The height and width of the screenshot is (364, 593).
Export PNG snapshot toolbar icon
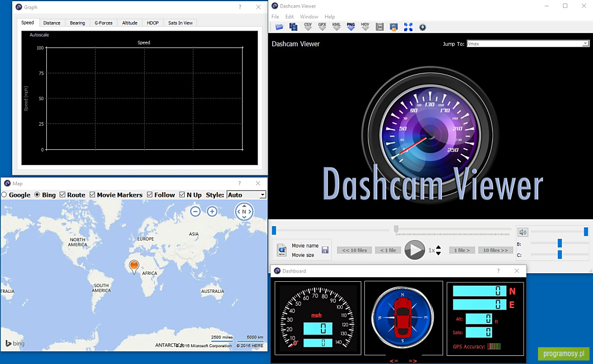click(350, 27)
